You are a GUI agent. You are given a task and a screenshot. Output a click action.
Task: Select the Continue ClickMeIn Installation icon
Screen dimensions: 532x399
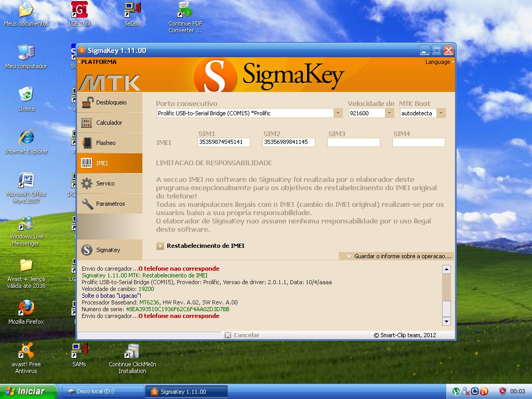[132, 358]
